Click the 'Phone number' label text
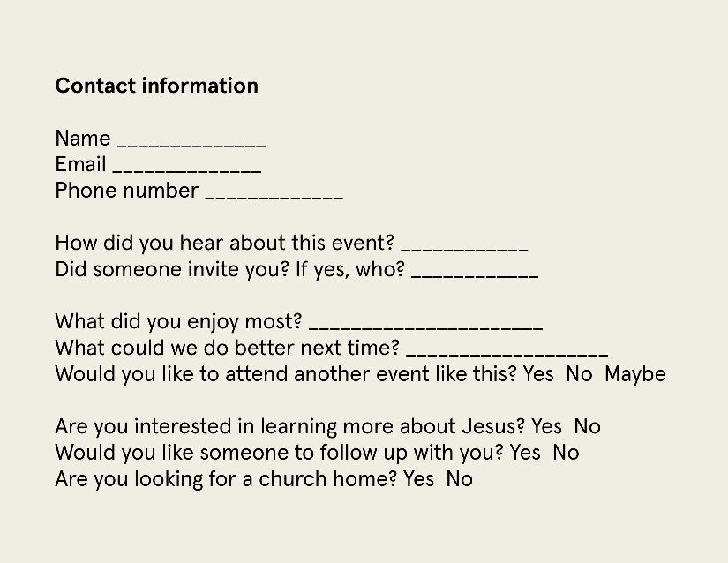The image size is (728, 563). [x=126, y=191]
